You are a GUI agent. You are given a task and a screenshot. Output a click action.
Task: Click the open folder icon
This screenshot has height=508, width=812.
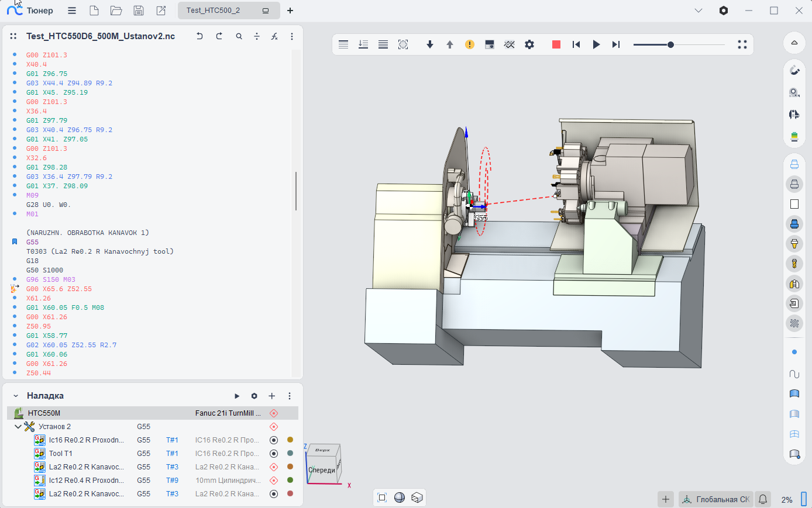click(116, 11)
